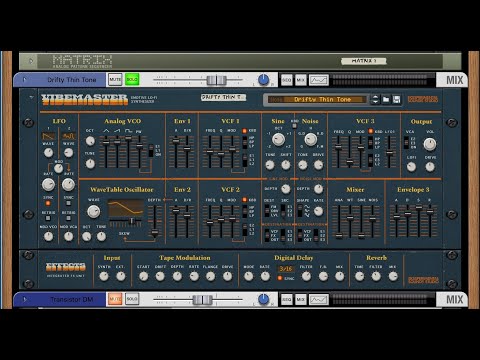Click the Envelope 3 sustain slider
Viewport: 480px width, 360px height.
pyautogui.click(x=419, y=207)
